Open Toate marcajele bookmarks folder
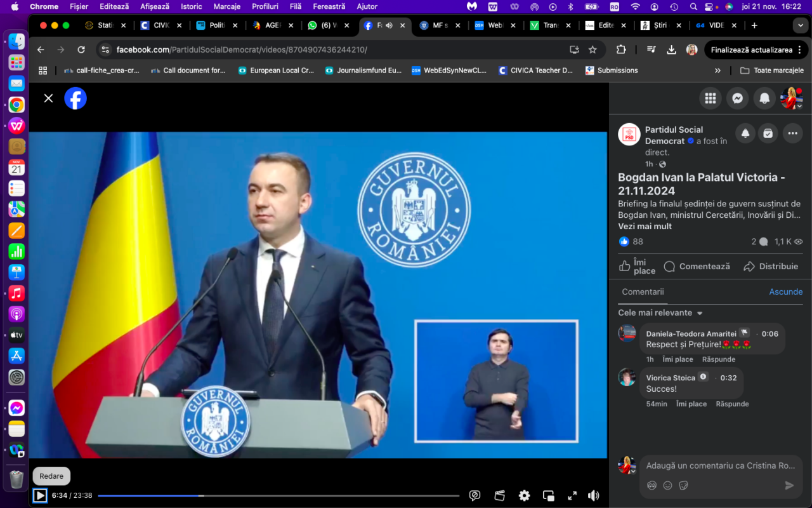 tap(772, 70)
